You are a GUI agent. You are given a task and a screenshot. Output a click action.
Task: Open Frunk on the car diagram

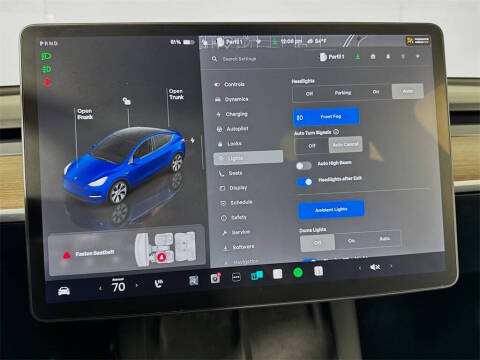tap(85, 114)
